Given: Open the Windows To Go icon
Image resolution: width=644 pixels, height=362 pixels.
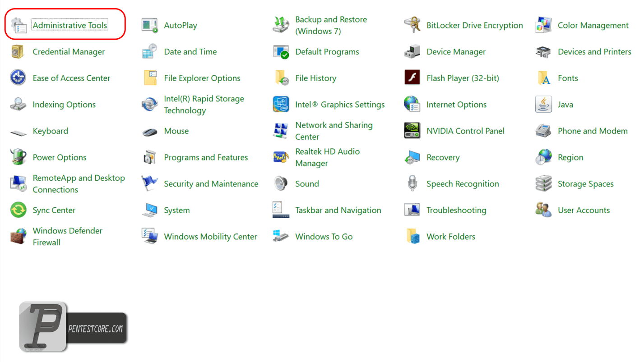Looking at the screenshot, I should (x=281, y=237).
